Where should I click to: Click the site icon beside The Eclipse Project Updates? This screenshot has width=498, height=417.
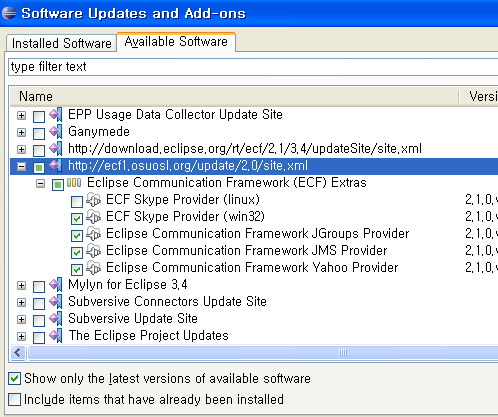(56, 336)
